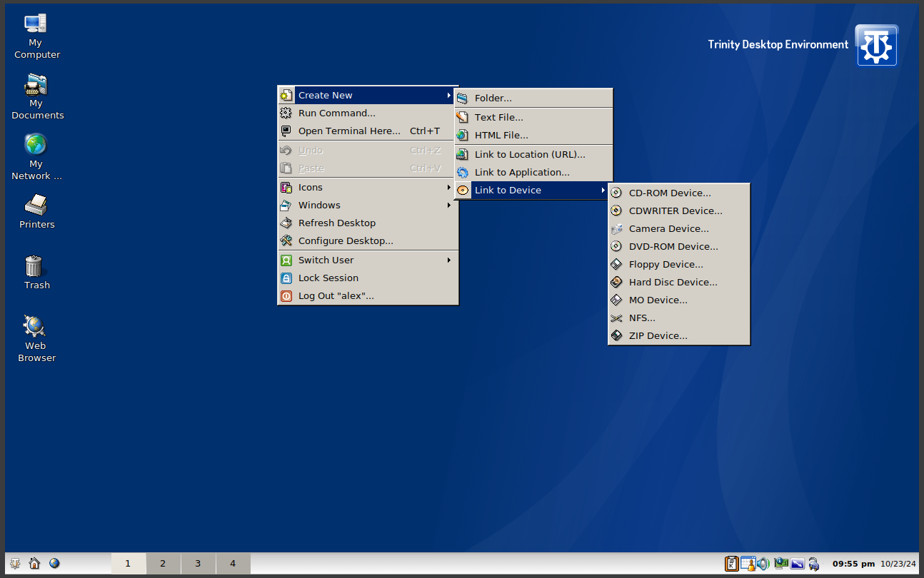Viewport: 924px width, 578px height.
Task: Create a new Folder from the menu
Action: pos(493,98)
